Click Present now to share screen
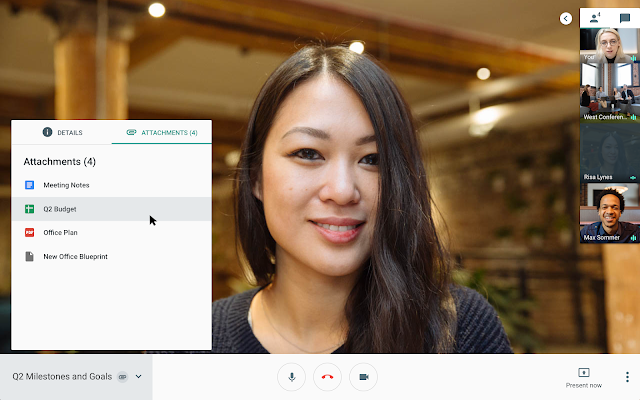 583,377
